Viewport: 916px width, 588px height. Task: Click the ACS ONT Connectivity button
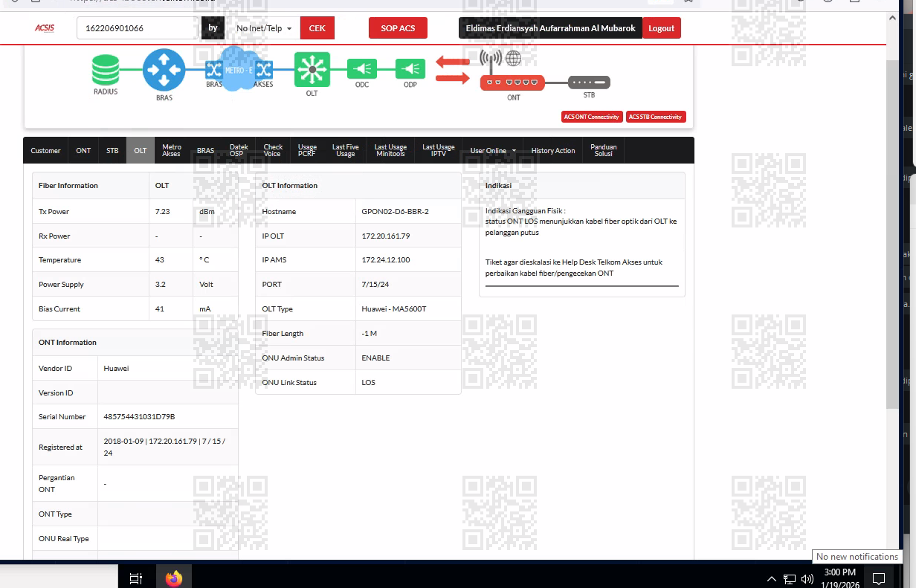(x=592, y=117)
